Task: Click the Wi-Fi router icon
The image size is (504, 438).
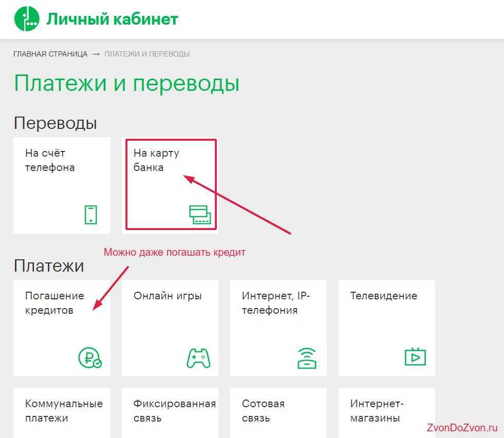Action: (307, 357)
